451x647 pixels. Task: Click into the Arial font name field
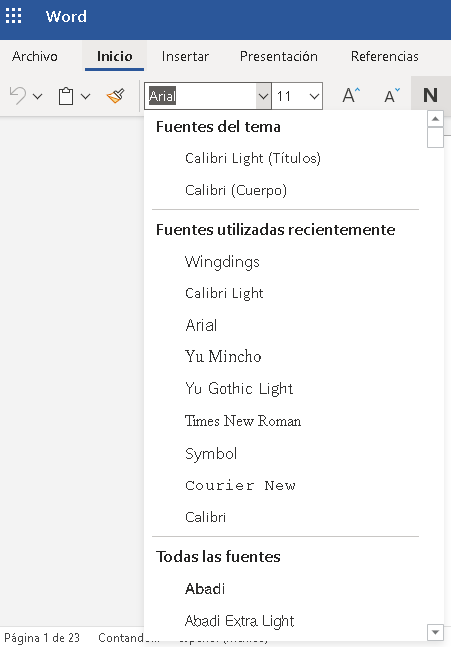coord(201,96)
